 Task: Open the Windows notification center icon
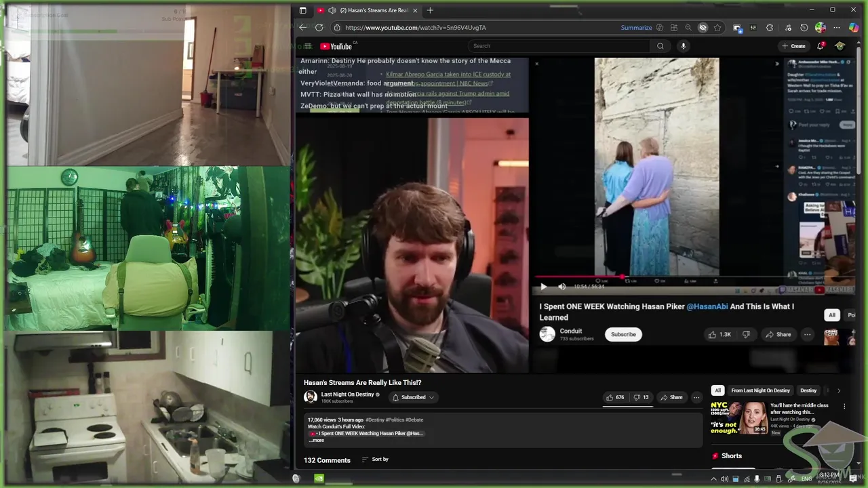point(853,479)
